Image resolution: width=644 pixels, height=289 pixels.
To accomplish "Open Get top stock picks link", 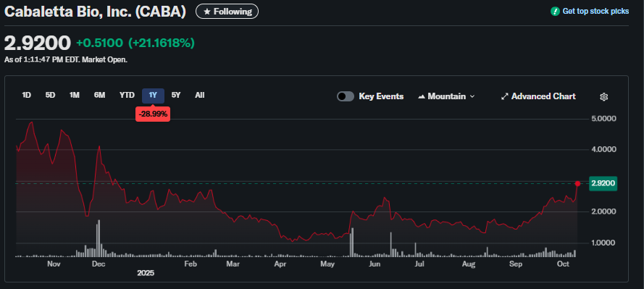I will coord(595,12).
